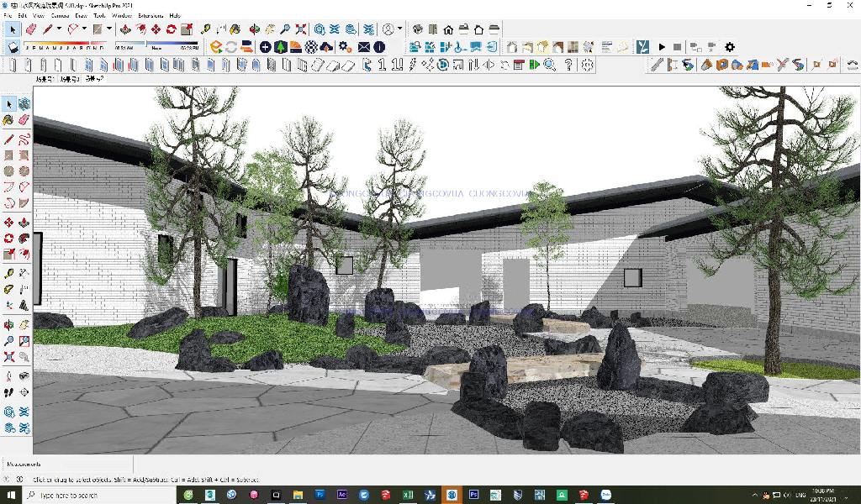The image size is (861, 504).
Task: Switch to the third scene tab
Action: tap(94, 79)
